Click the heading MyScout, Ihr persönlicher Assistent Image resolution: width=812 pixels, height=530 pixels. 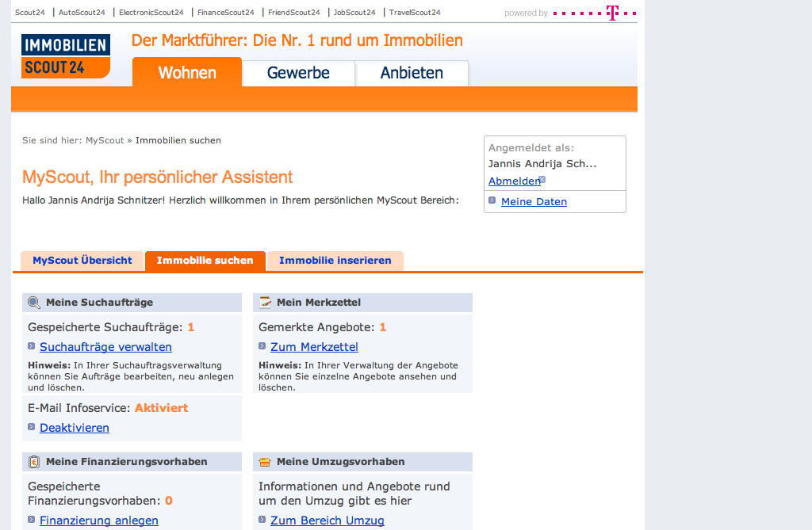click(158, 177)
